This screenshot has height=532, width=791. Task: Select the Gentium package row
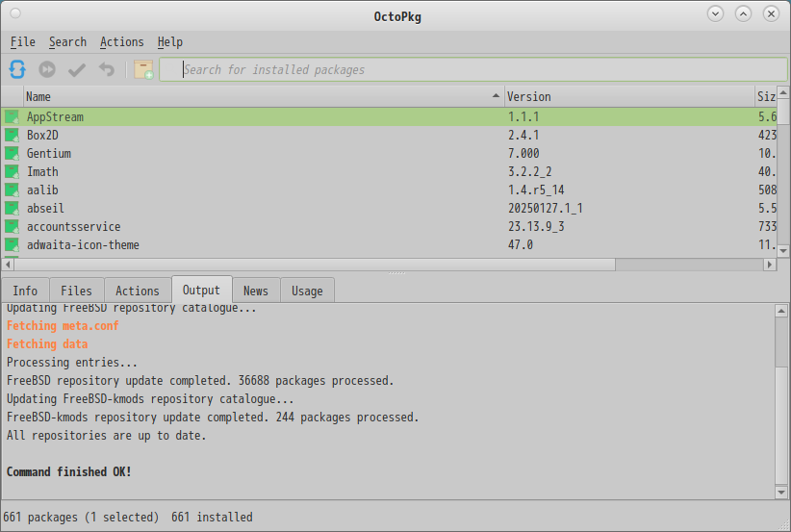click(389, 153)
